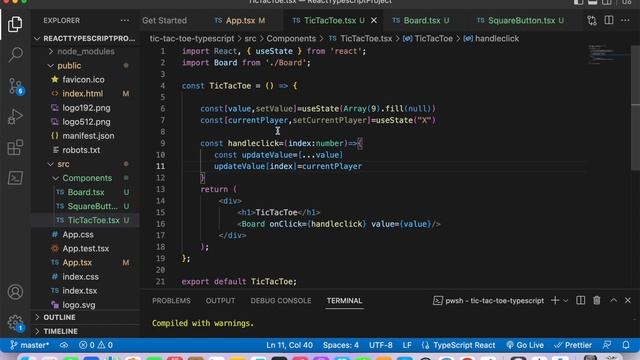The width and height of the screenshot is (640, 360).
Task: Open App.test.tsx in explorer
Action: (85, 249)
